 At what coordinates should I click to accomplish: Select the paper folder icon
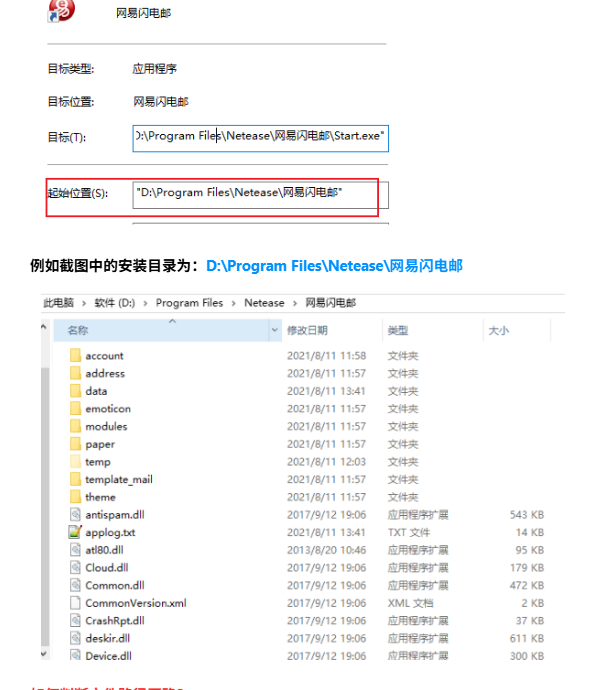point(75,443)
